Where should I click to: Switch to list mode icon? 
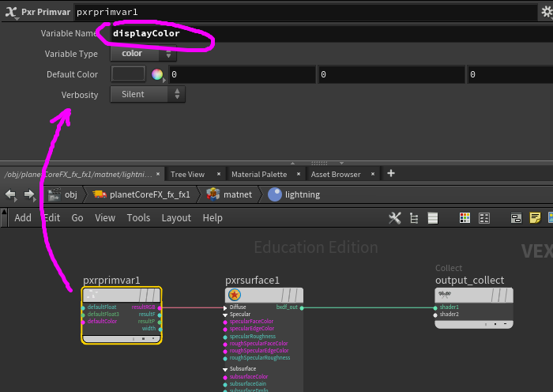coord(433,218)
